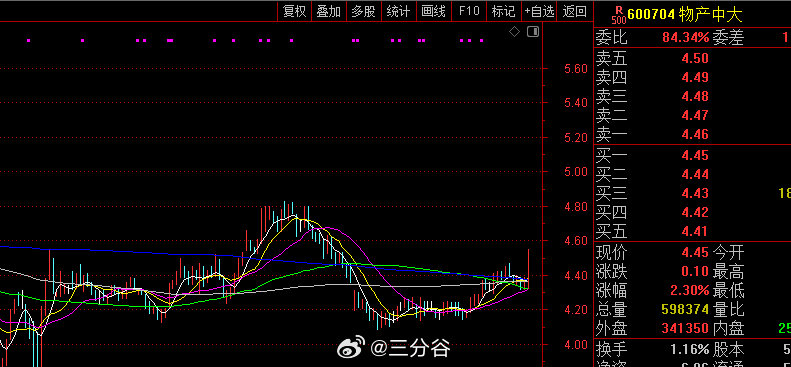Click the 返回 back button
Screen dimensions: 791x367
(575, 11)
